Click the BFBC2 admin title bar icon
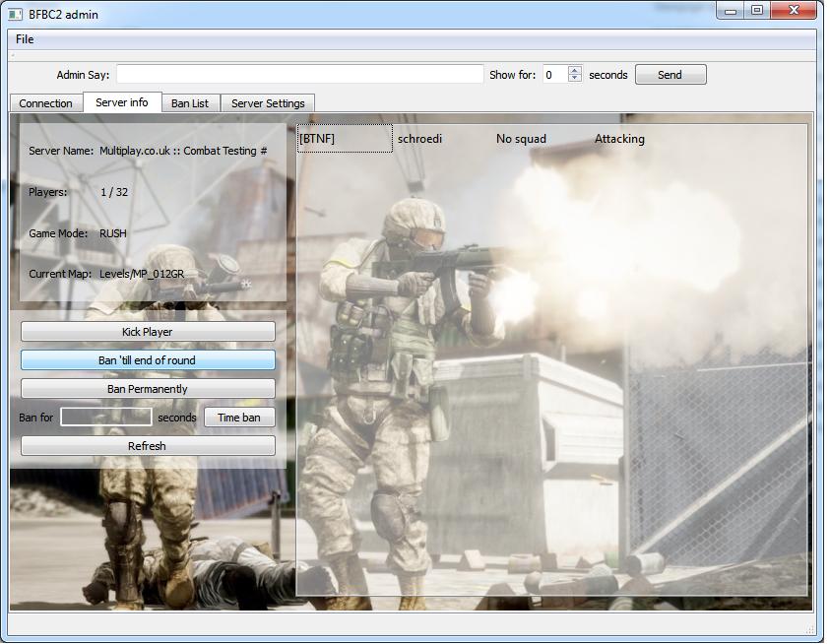Image resolution: width=830 pixels, height=644 pixels. click(15, 14)
